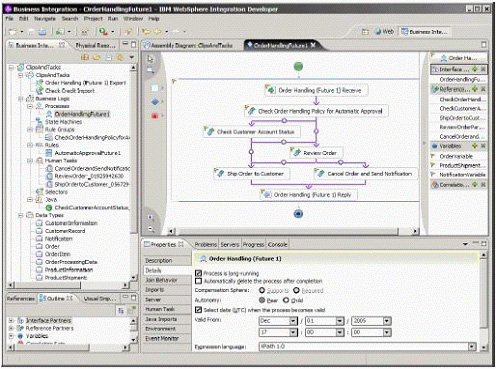496x369 pixels.
Task: Click the red palette icon in editor
Action: 155,116
